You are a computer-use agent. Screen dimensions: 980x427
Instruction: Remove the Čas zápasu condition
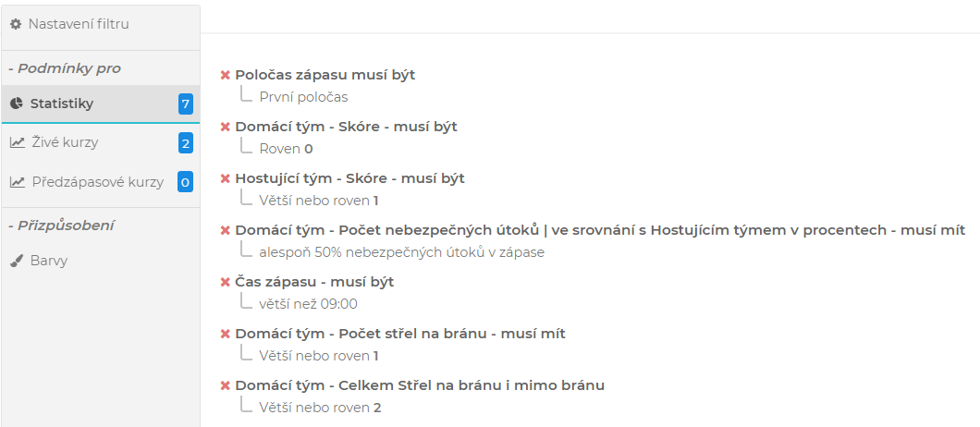(225, 282)
